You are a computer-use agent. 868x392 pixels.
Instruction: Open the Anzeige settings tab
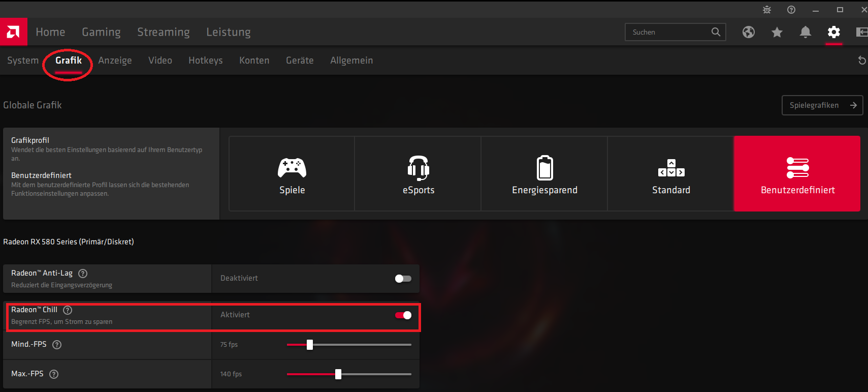115,61
